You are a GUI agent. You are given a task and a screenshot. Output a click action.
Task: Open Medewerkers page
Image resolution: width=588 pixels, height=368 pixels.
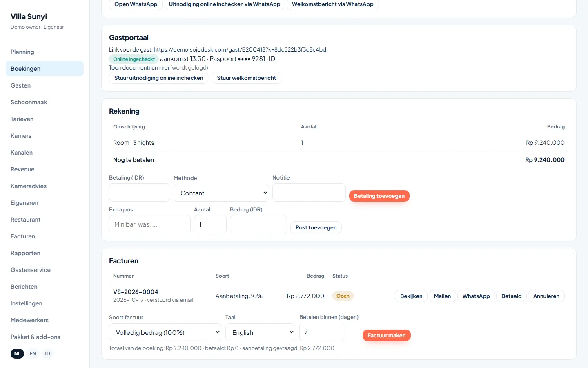45,320
